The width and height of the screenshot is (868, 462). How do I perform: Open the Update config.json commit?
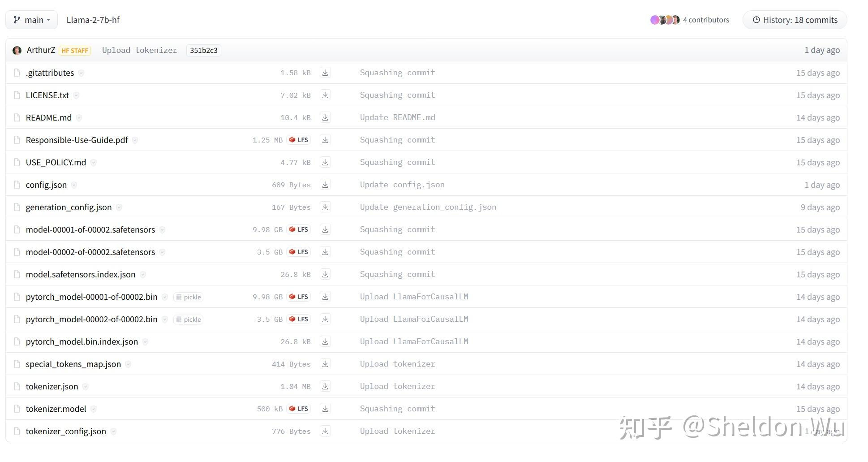click(402, 185)
